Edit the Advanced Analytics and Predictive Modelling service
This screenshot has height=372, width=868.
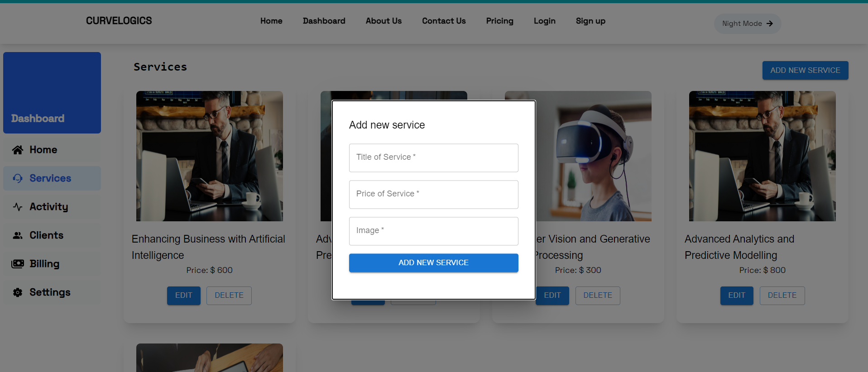[737, 296]
